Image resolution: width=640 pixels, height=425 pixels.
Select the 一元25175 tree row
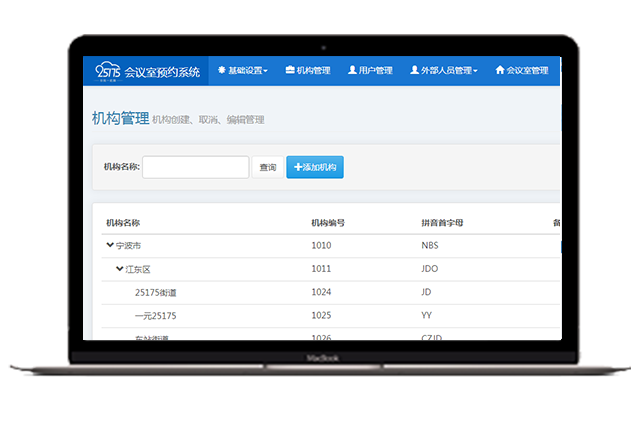(155, 316)
